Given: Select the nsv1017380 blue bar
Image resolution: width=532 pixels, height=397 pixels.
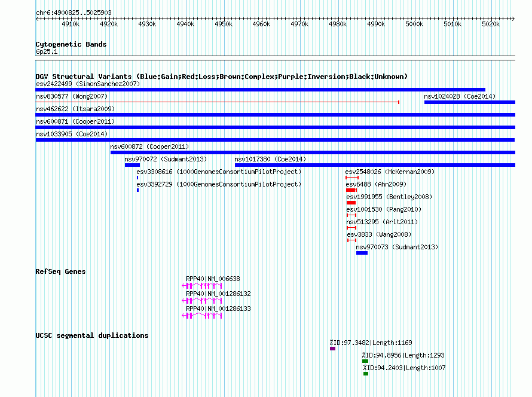Looking at the screenshot, I should coord(375,165).
